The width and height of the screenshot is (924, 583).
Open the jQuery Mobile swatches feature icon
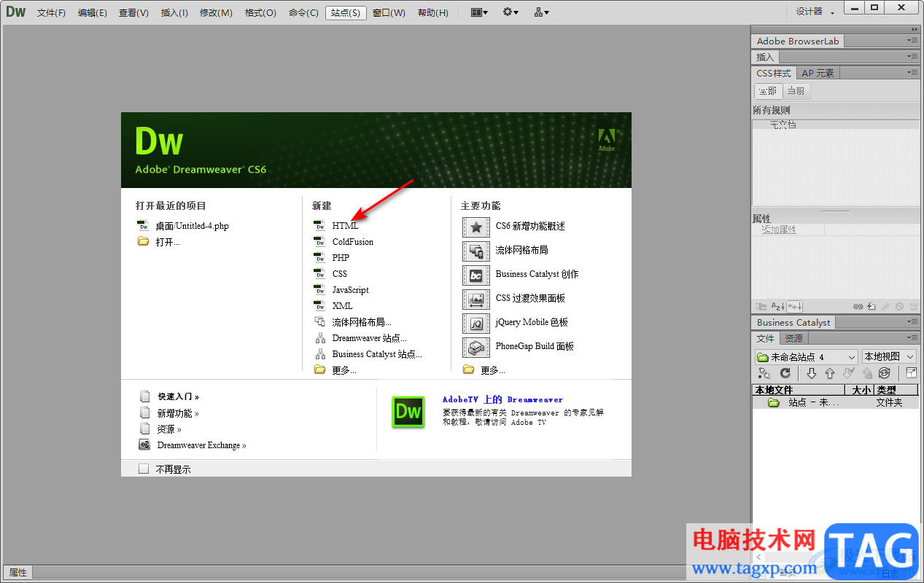(x=476, y=323)
